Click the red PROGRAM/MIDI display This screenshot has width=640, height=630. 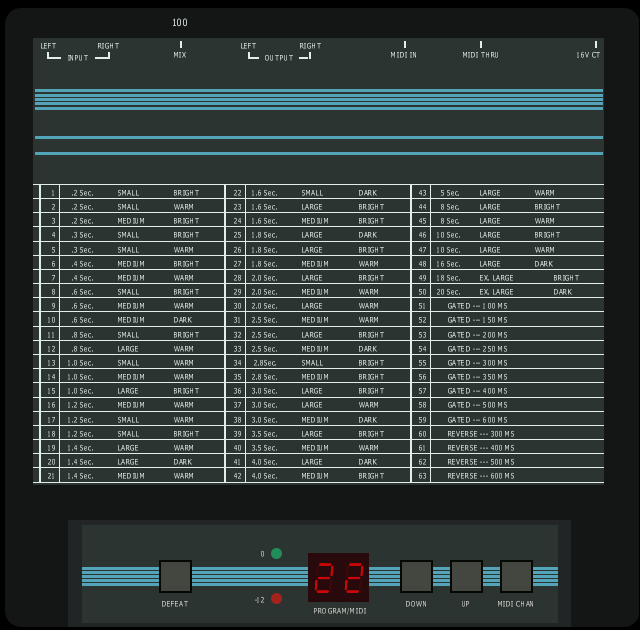338,577
